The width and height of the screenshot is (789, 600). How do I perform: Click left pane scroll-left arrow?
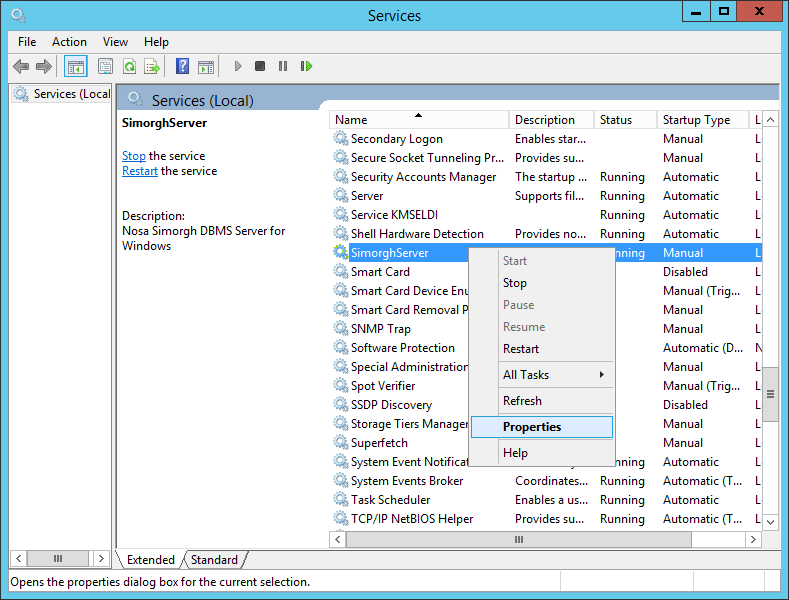19,558
